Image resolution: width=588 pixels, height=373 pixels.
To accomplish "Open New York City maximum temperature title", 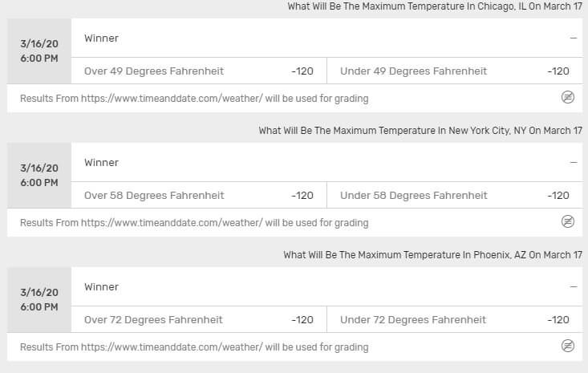I will point(420,131).
